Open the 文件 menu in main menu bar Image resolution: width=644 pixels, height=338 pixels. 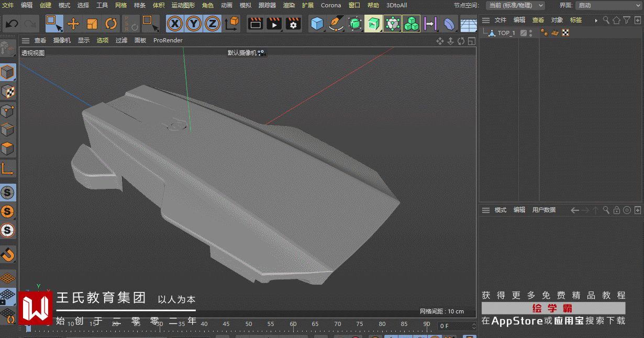tap(8, 5)
